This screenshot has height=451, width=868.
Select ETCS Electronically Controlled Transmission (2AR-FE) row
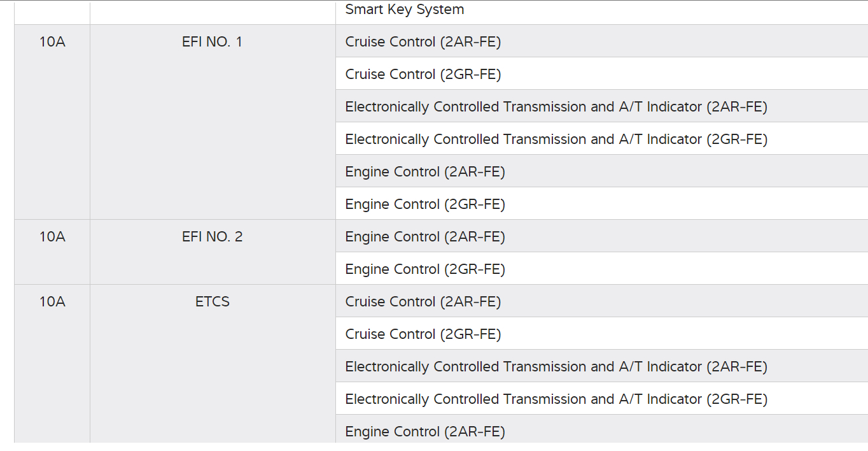pos(556,367)
